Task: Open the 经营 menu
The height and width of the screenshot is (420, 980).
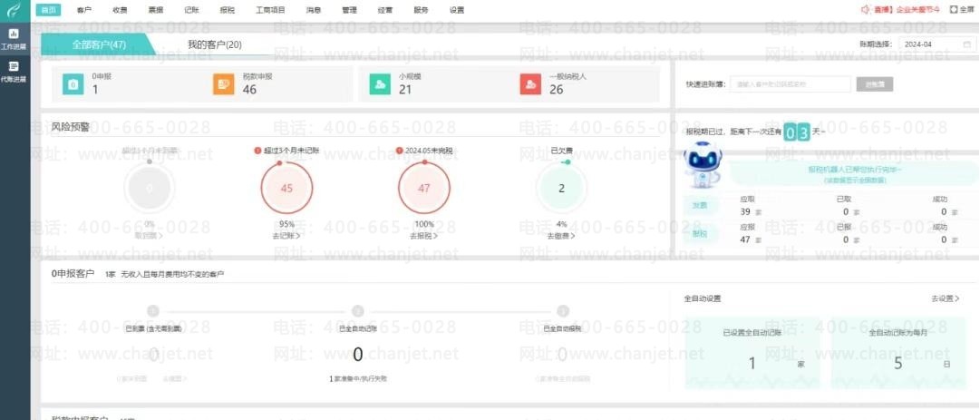Action: pyautogui.click(x=385, y=10)
